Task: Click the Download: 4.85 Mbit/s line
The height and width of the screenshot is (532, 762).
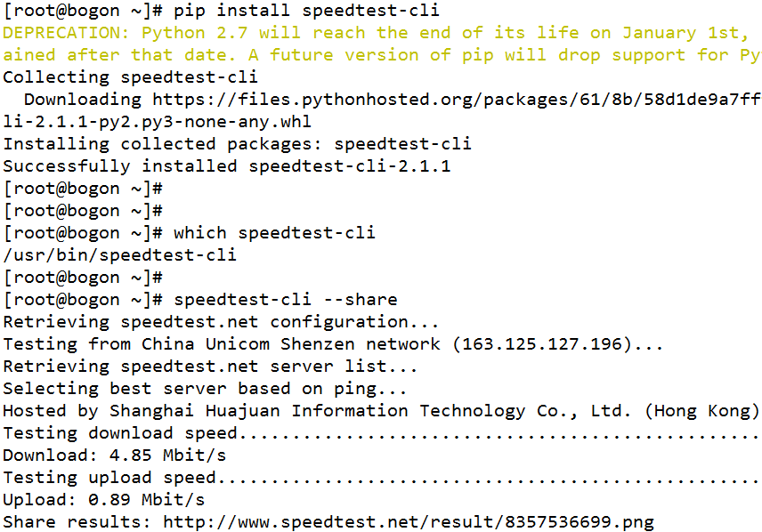Action: click(115, 455)
